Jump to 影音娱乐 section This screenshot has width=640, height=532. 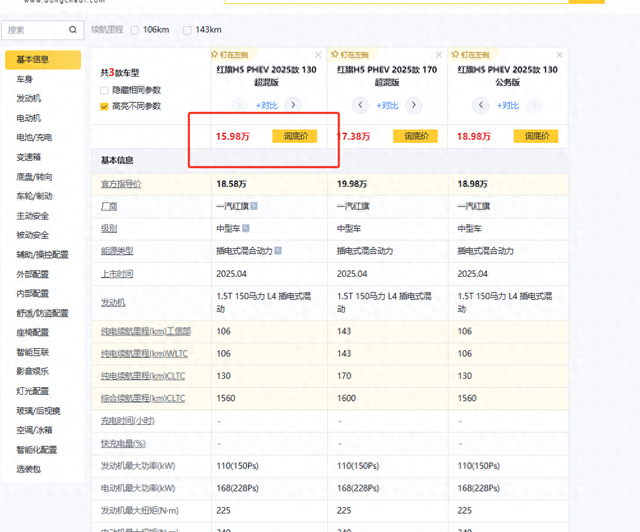tap(33, 371)
